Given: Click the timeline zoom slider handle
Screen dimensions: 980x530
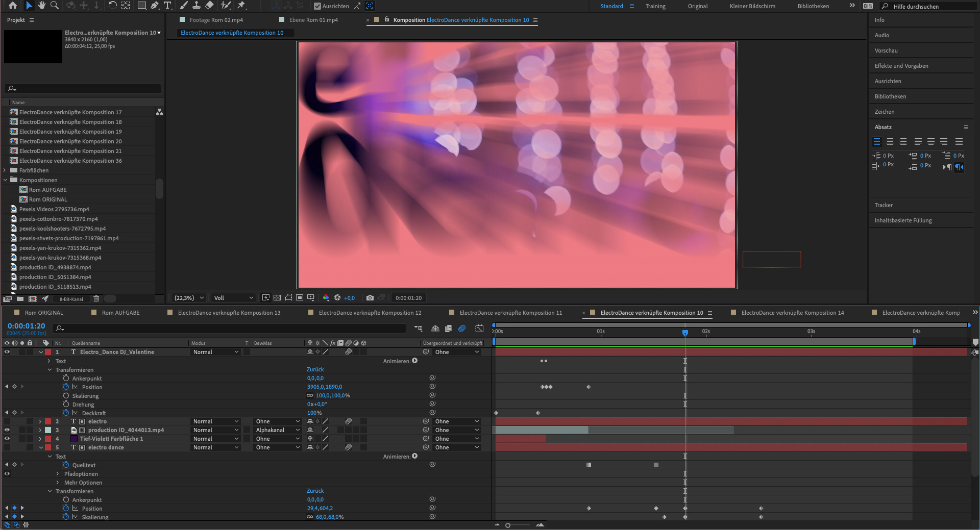Looking at the screenshot, I should pyautogui.click(x=508, y=525).
